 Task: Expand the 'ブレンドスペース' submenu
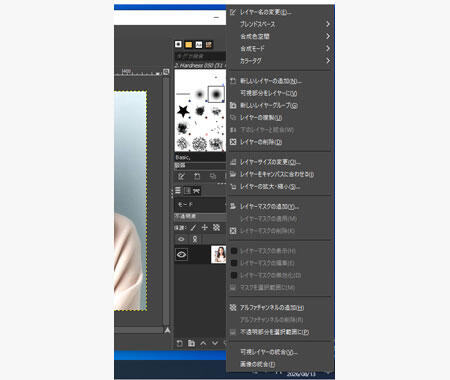point(280,24)
